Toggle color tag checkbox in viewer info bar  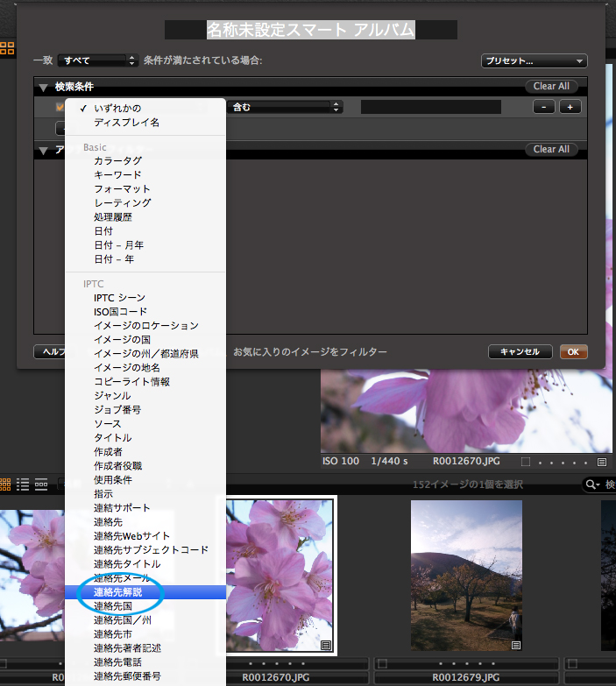click(526, 461)
